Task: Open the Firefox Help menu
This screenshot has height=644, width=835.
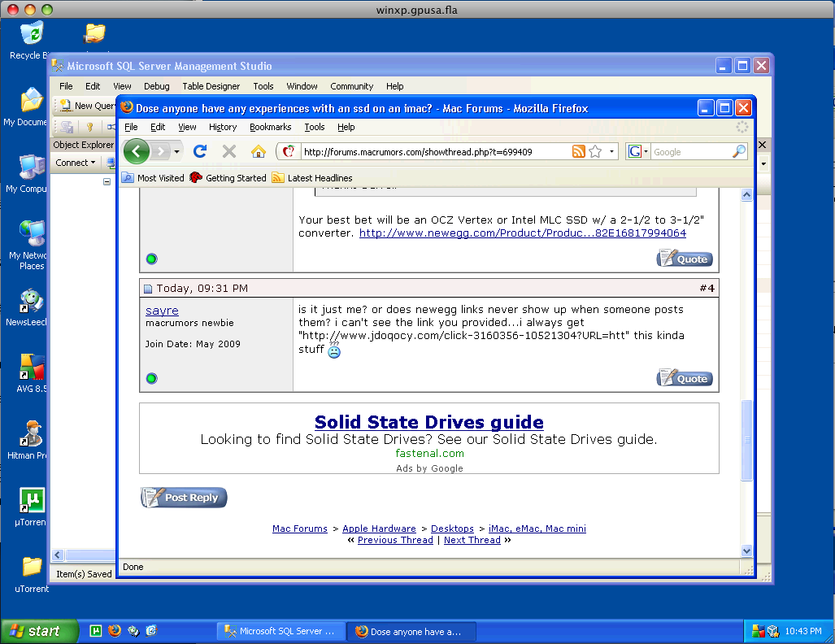Action: 346,127
